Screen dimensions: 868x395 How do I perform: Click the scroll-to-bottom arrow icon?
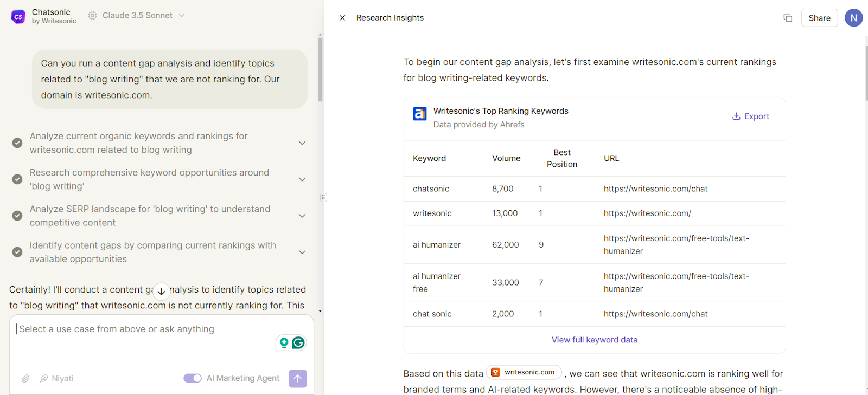click(x=162, y=291)
